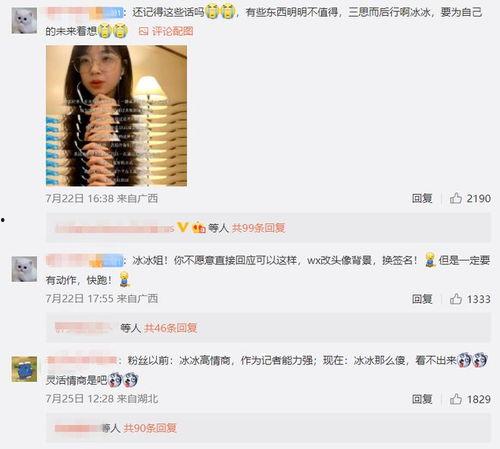The width and height of the screenshot is (500, 449).
Task: Expand 共99条回复 replies
Action: [258, 228]
